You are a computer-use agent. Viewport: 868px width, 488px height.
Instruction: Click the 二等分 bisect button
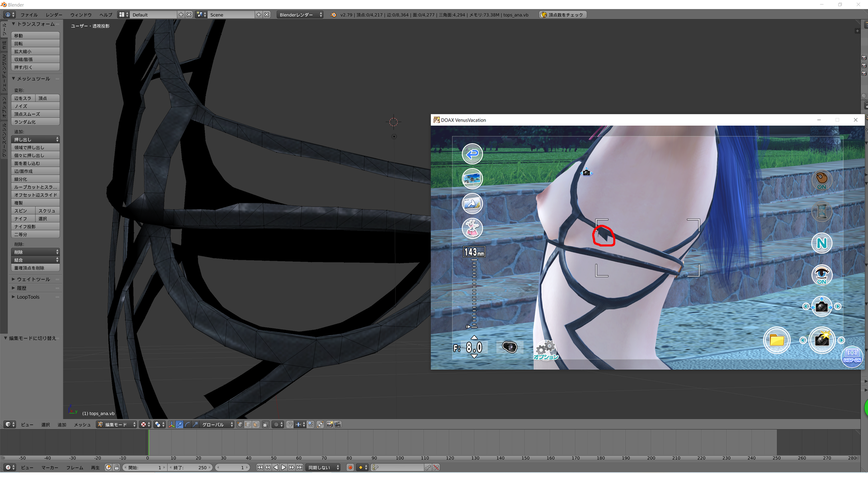[36, 235]
